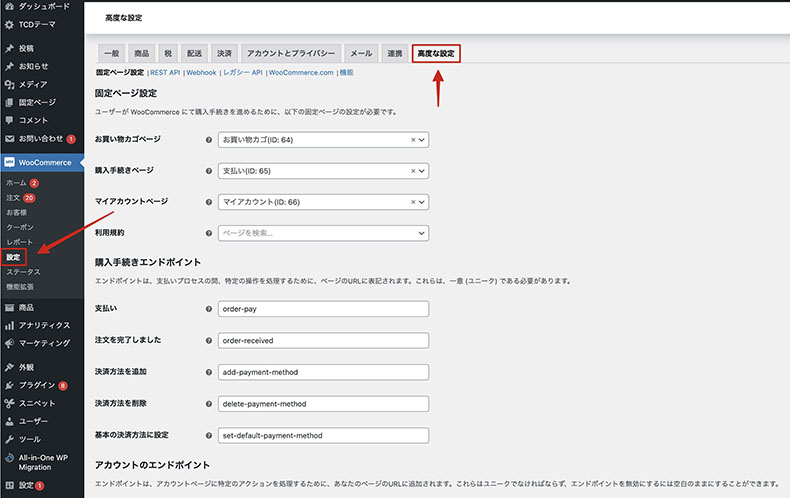Screen dimensions: 790x498
Task: Click help icon beside 決済方法を削除
Action: point(209,404)
